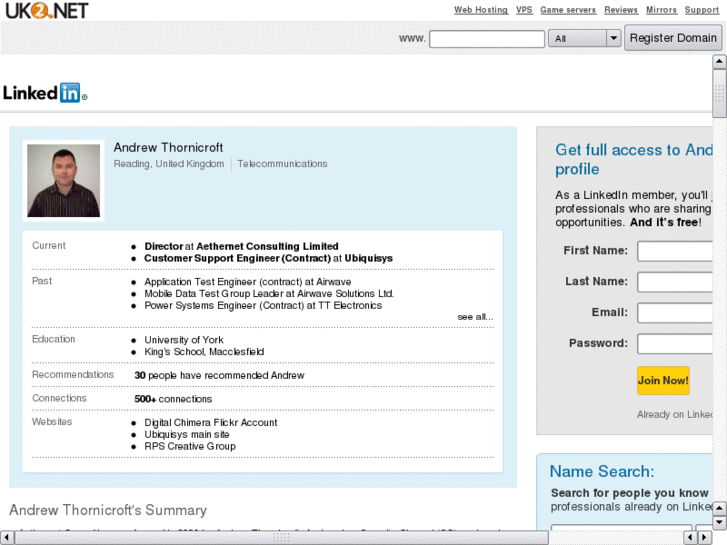Click the '500+ connections' text

173,399
